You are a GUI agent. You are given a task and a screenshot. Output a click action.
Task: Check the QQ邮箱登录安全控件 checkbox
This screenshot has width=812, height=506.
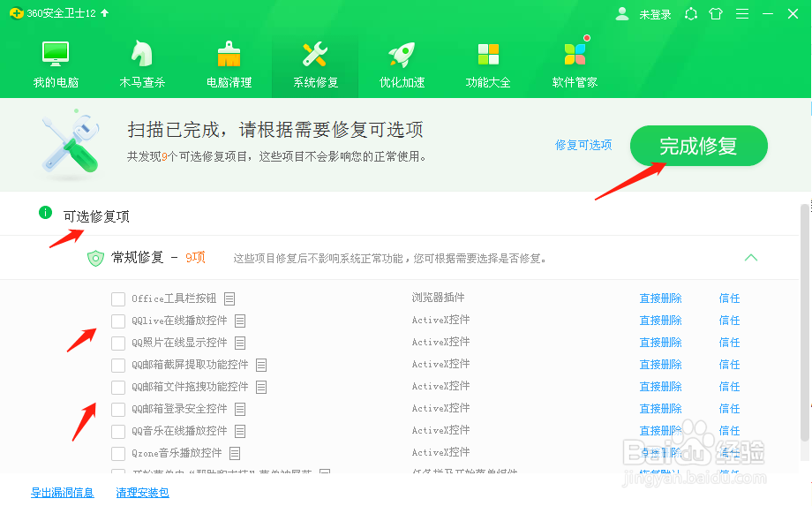118,410
